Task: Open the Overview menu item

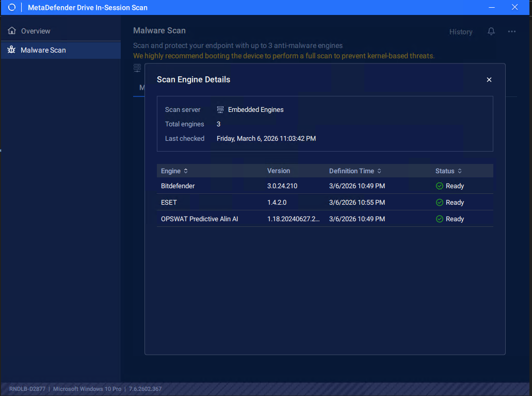Action: [x=36, y=31]
